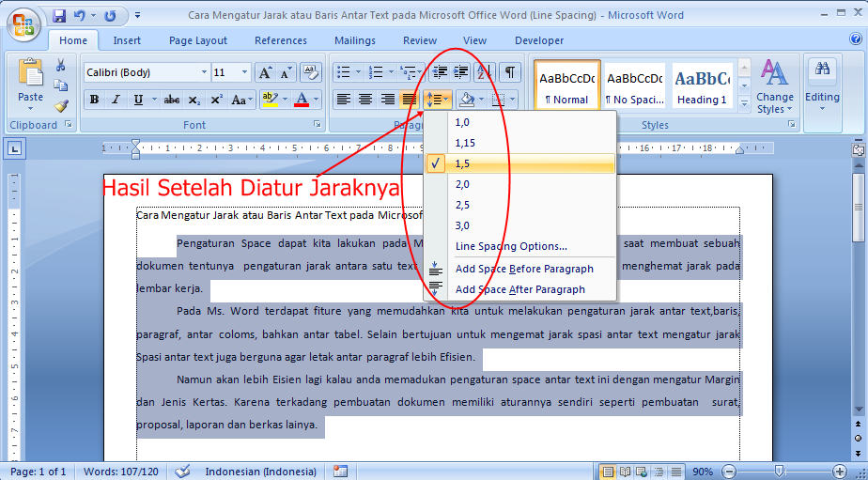This screenshot has width=868, height=480.
Task: Save the document from Quick Access Toolbar
Action: coord(59,16)
